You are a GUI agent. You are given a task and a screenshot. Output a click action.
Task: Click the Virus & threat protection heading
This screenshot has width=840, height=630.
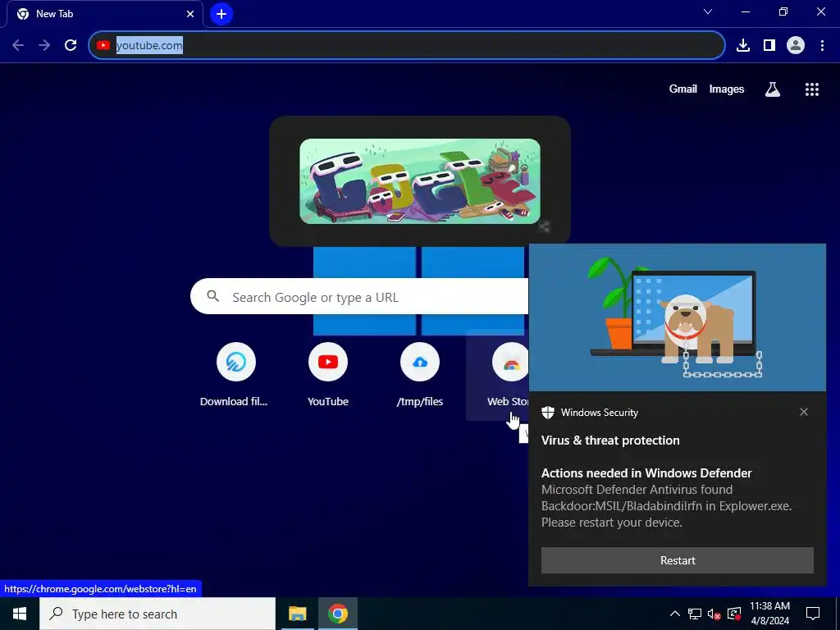[x=610, y=441]
